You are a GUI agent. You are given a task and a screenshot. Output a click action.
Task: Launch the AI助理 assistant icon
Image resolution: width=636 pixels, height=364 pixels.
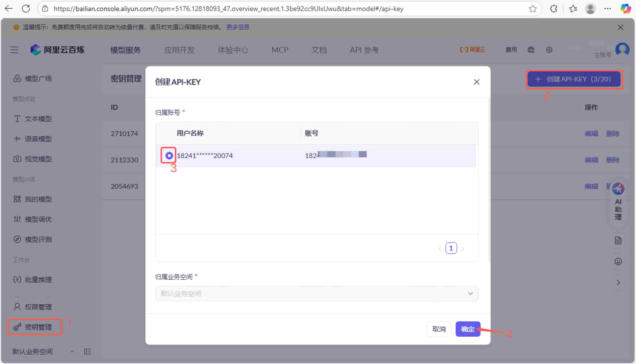click(618, 189)
